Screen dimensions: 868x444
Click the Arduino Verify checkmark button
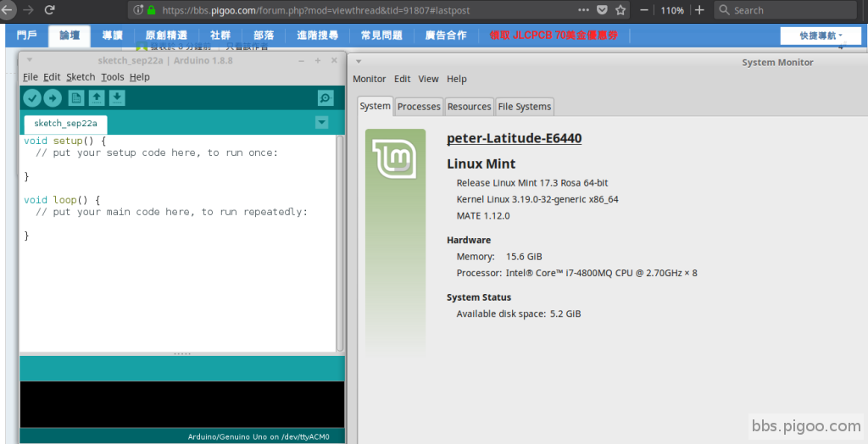[x=32, y=98]
